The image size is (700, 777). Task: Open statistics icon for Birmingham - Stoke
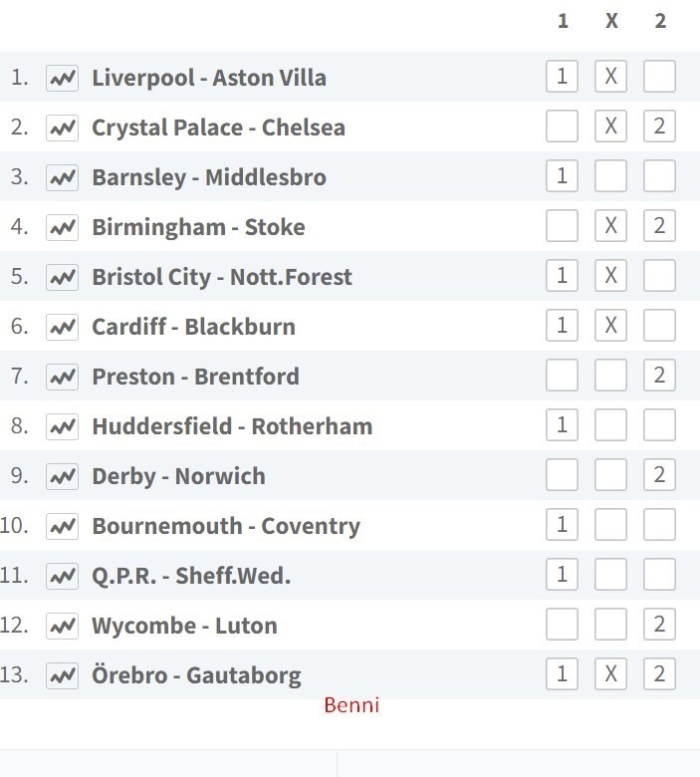(62, 227)
